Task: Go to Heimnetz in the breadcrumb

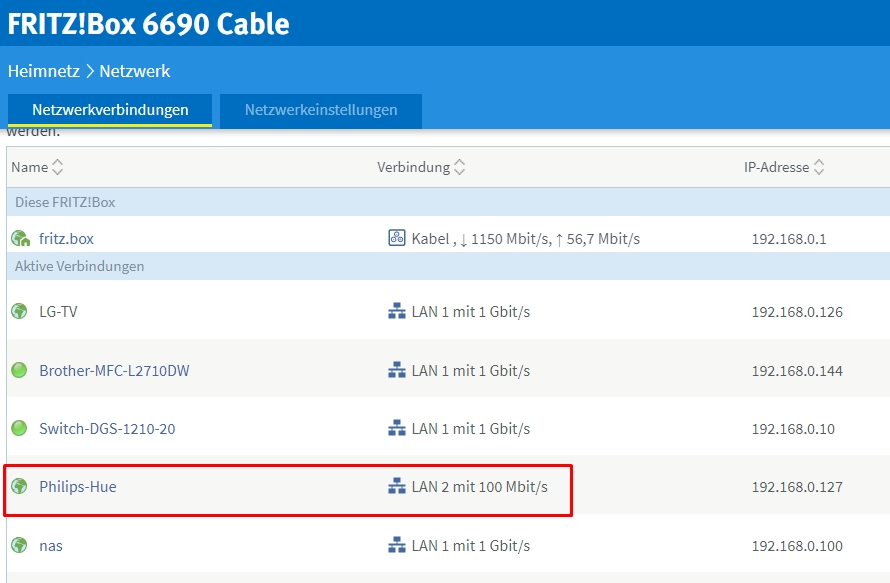Action: coord(44,71)
